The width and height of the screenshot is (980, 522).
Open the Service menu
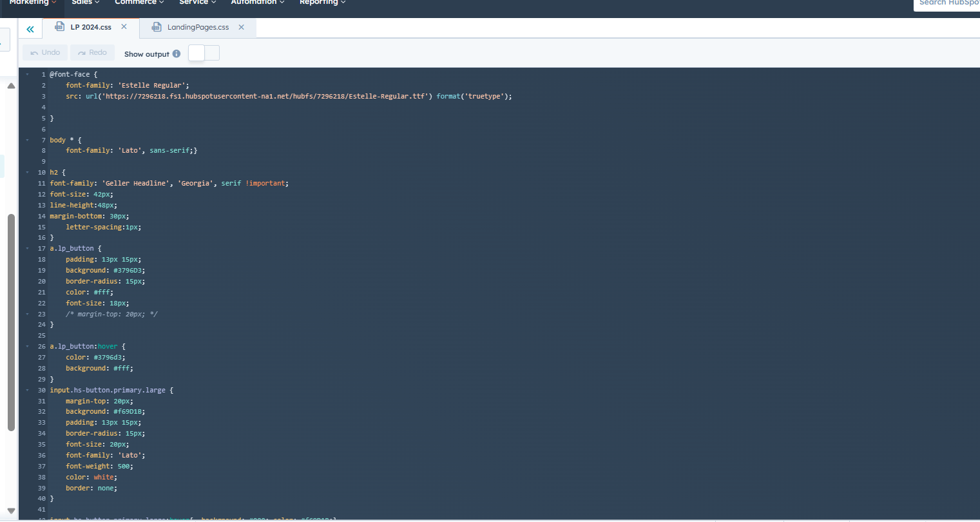point(197,3)
